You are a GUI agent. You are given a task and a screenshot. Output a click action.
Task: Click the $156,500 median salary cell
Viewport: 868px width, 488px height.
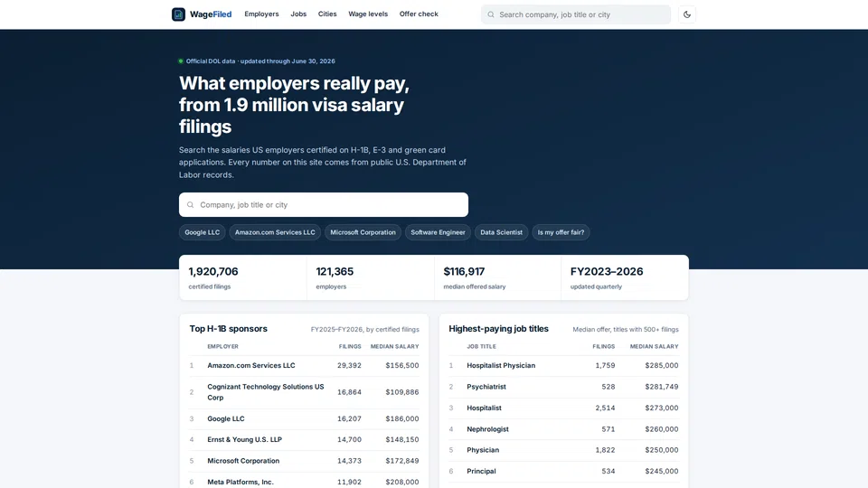point(401,365)
